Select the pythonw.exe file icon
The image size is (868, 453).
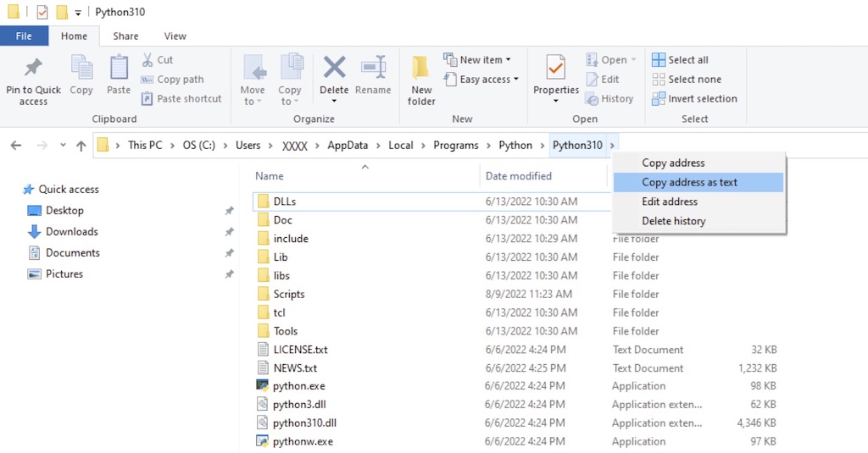point(263,441)
